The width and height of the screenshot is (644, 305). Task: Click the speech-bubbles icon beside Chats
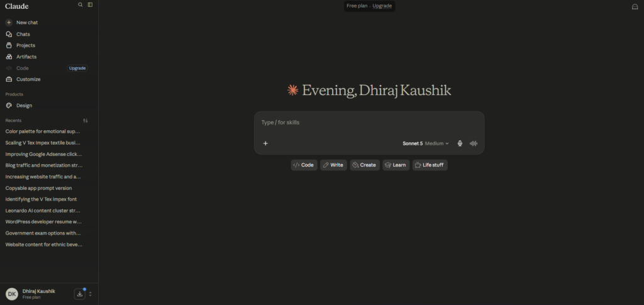coord(9,34)
